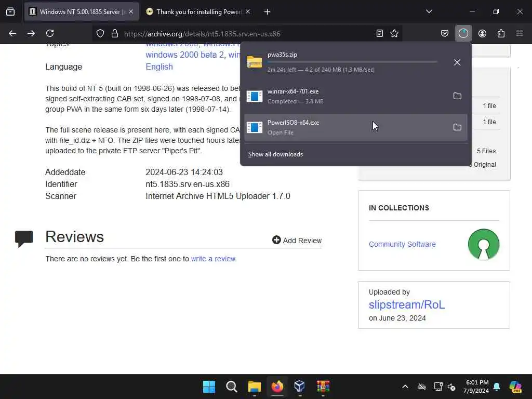Follow the write a review link

click(214, 259)
